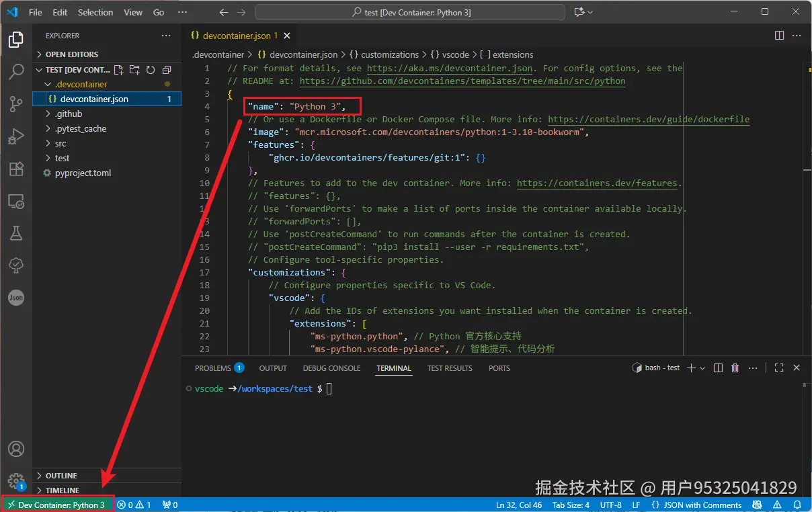Viewport: 812px width, 512px height.
Task: Switch to the DEBUG CONSOLE tab
Action: [331, 368]
